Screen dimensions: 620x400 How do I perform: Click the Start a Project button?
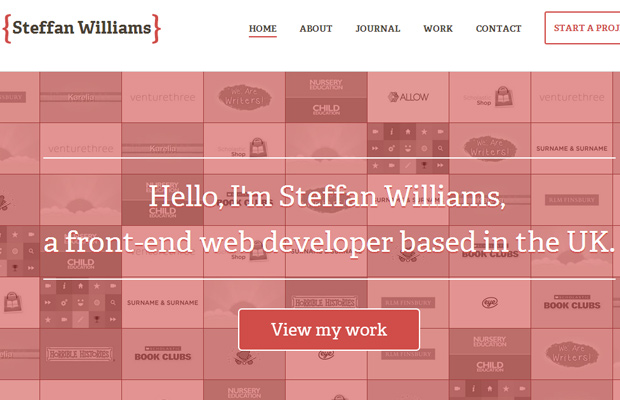coord(582,28)
